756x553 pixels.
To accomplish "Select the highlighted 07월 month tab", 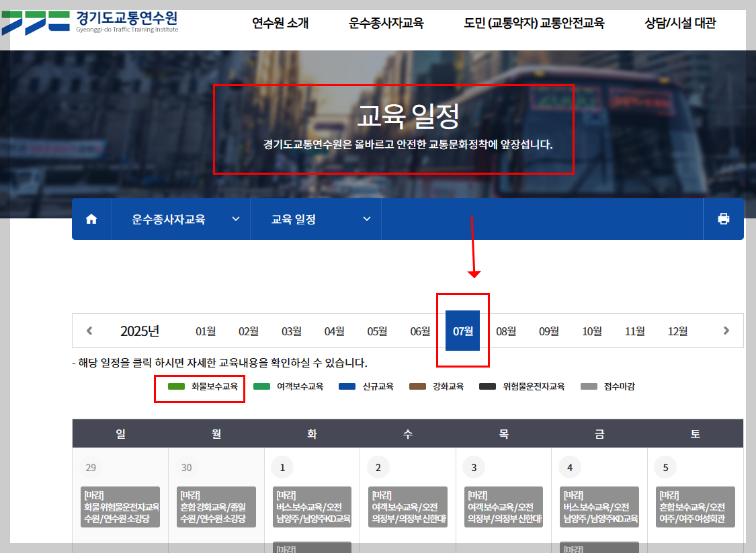I will [x=462, y=331].
